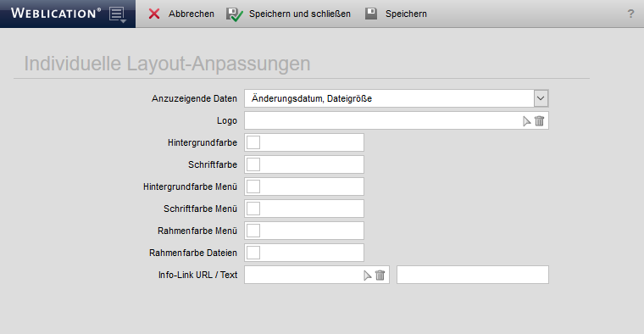Click the Speichern button label
Viewport: 644px width, 334px height.
(406, 14)
